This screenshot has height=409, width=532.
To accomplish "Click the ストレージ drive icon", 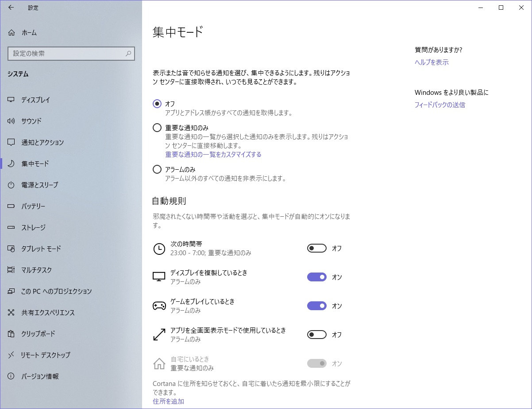I will [12, 227].
